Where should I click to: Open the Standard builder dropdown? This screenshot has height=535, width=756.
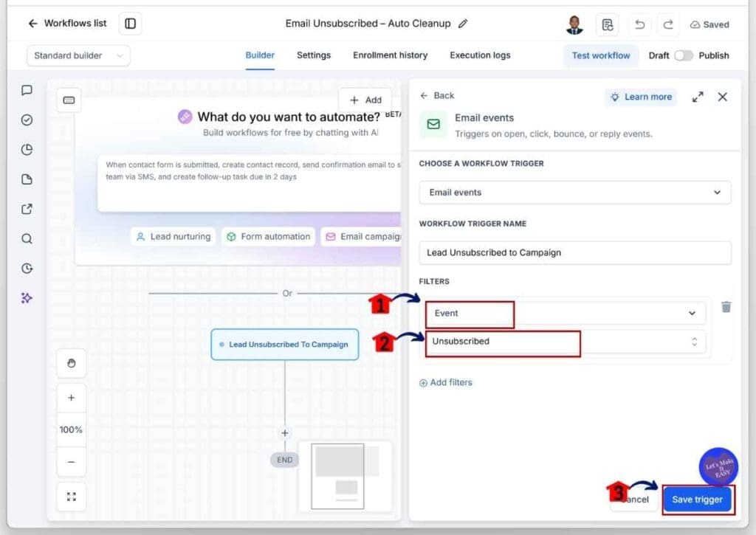[78, 55]
